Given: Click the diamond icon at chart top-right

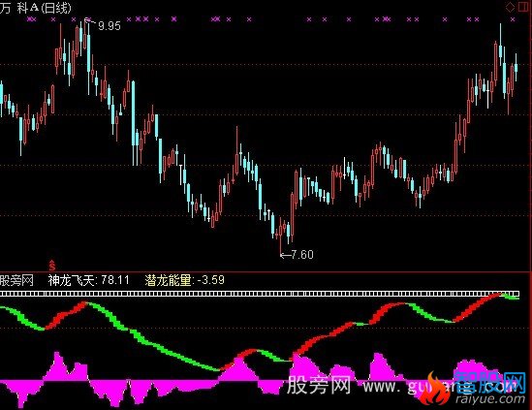Looking at the screenshot, I should pyautogui.click(x=510, y=8).
